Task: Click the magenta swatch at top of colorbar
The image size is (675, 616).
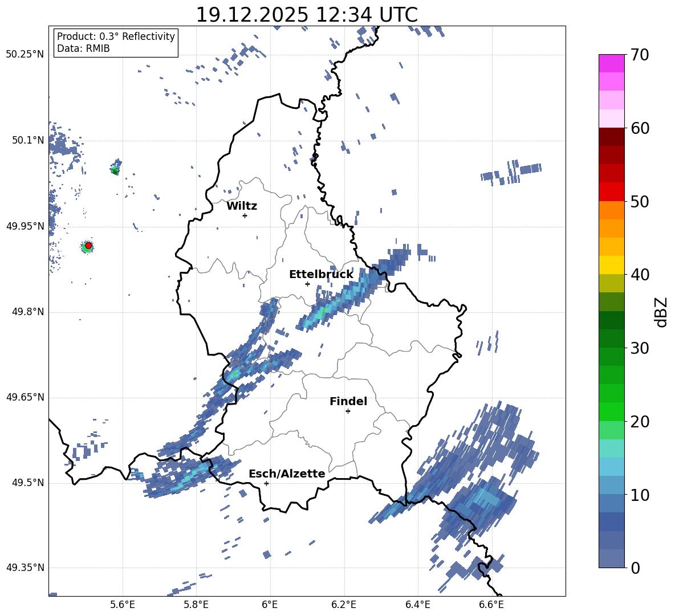Action: (x=611, y=63)
